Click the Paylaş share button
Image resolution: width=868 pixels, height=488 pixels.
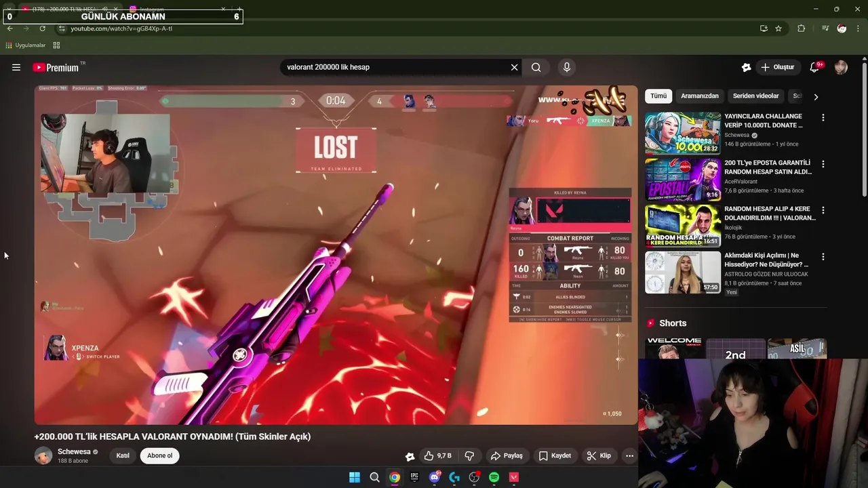point(507,455)
